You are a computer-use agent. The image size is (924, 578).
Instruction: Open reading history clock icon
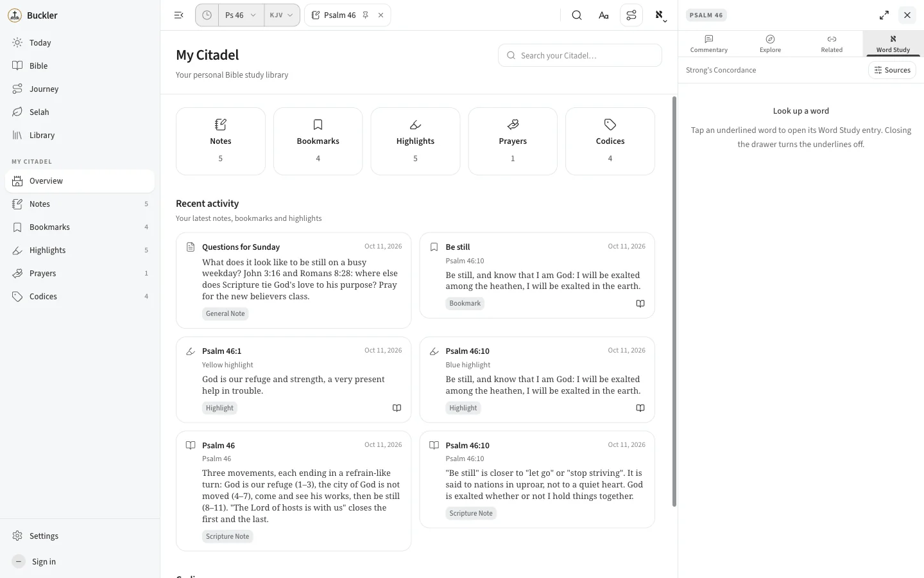coord(207,15)
